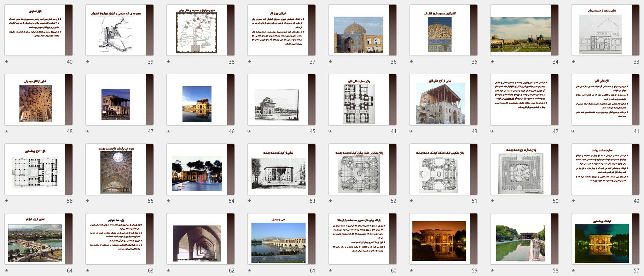Select slide 46 with the palace water reflection

200,100
